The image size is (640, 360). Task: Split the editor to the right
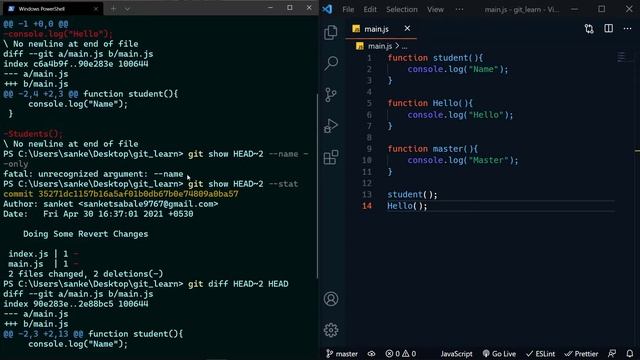608,28
